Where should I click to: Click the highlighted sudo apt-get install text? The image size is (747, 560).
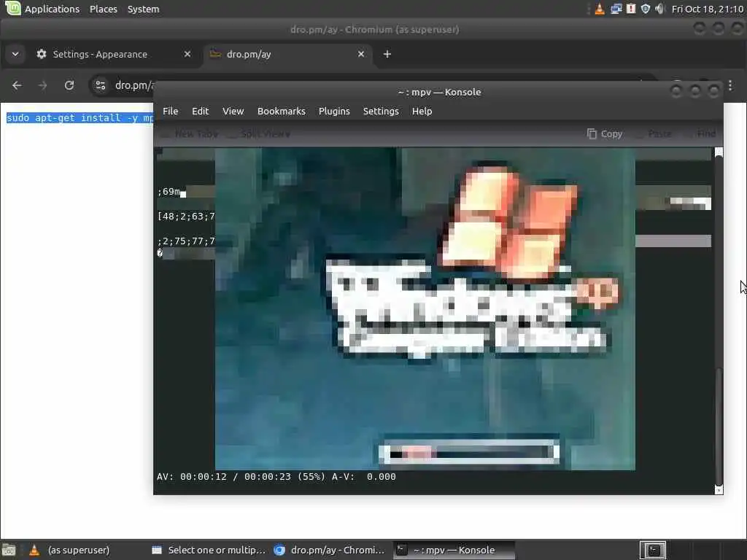coord(80,117)
